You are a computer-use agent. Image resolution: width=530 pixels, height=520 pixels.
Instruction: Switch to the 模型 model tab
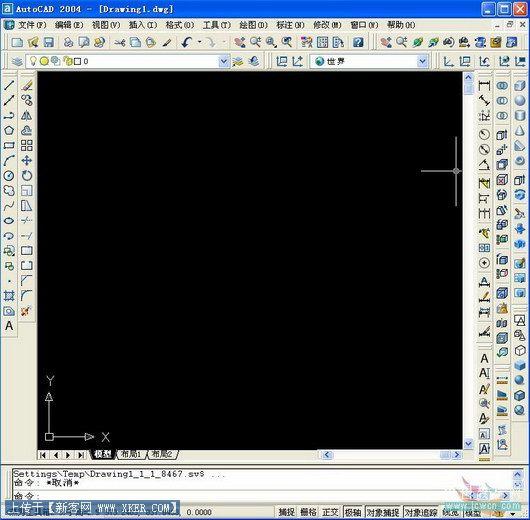pyautogui.click(x=103, y=454)
